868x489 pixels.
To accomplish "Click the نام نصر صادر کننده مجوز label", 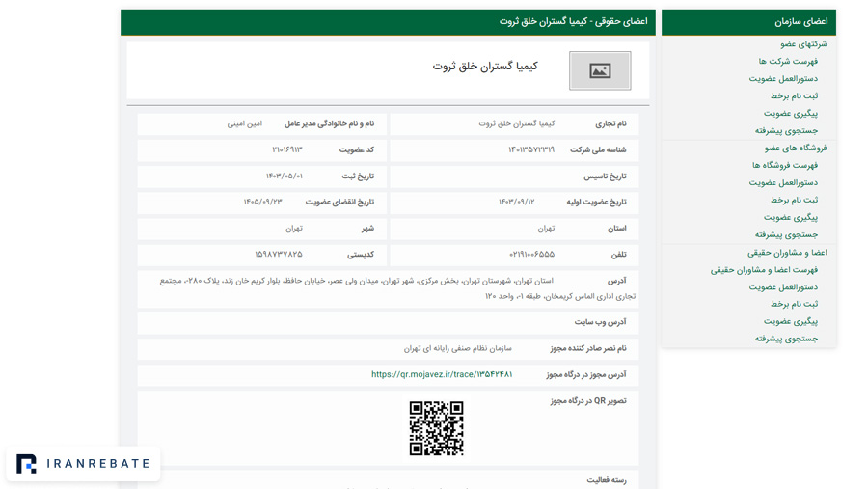I will click(x=588, y=348).
